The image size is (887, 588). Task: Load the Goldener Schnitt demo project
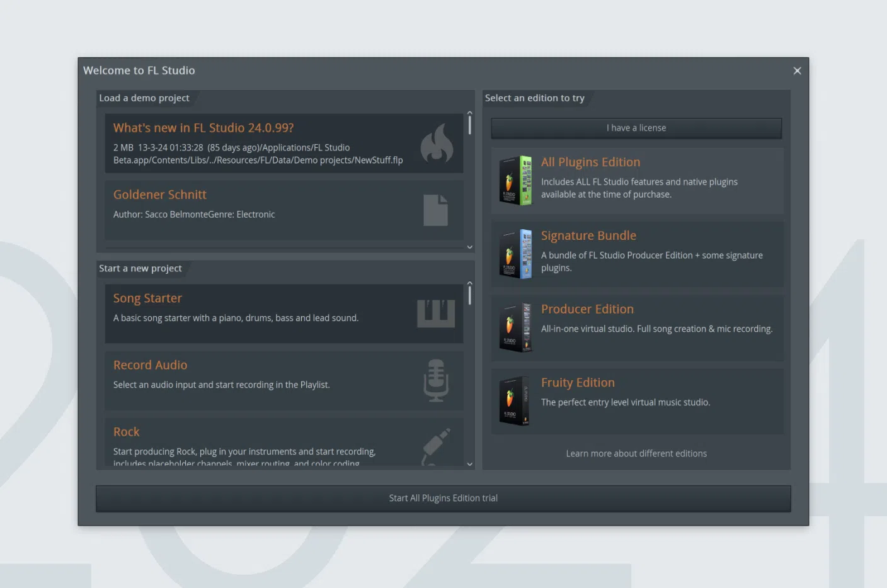[x=284, y=210]
